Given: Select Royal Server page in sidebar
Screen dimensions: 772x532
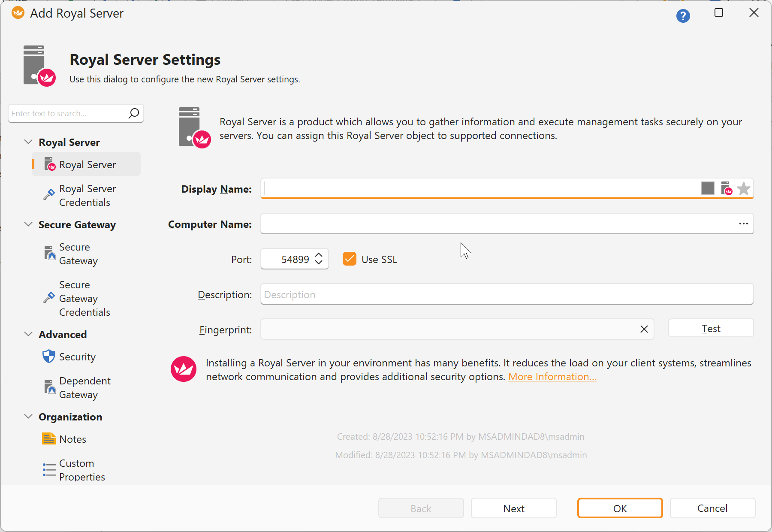Looking at the screenshot, I should 86,164.
